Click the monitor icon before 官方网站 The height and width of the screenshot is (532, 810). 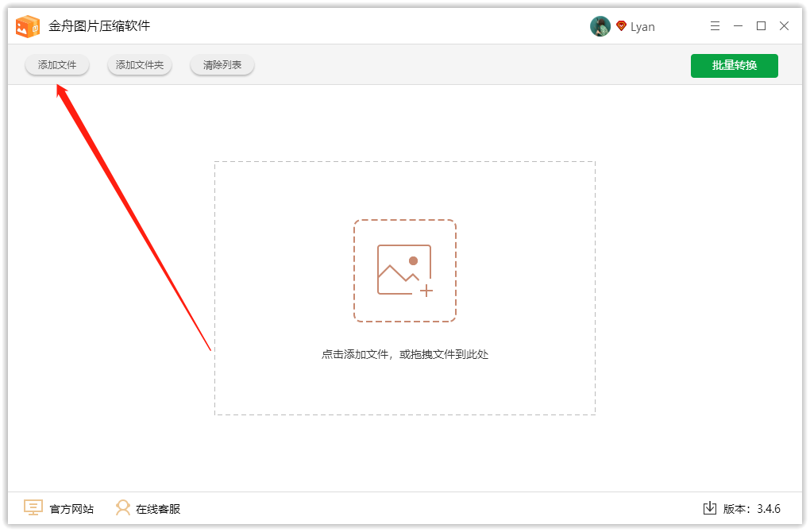(33, 508)
